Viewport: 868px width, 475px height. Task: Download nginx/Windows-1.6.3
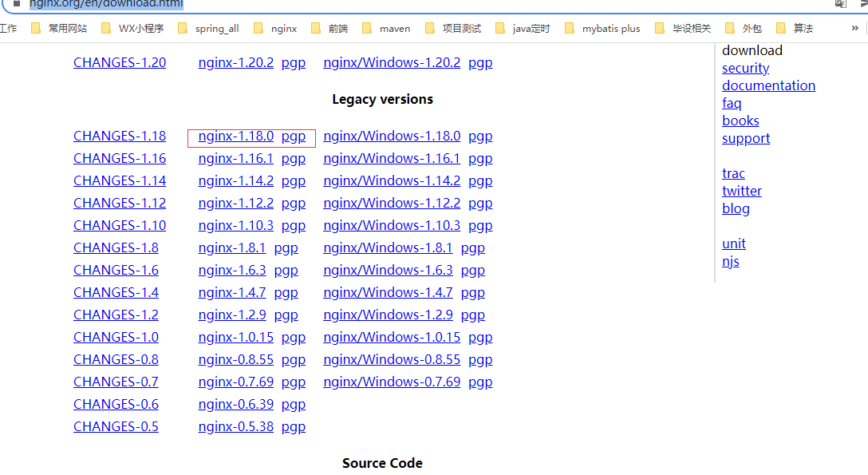coord(388,270)
